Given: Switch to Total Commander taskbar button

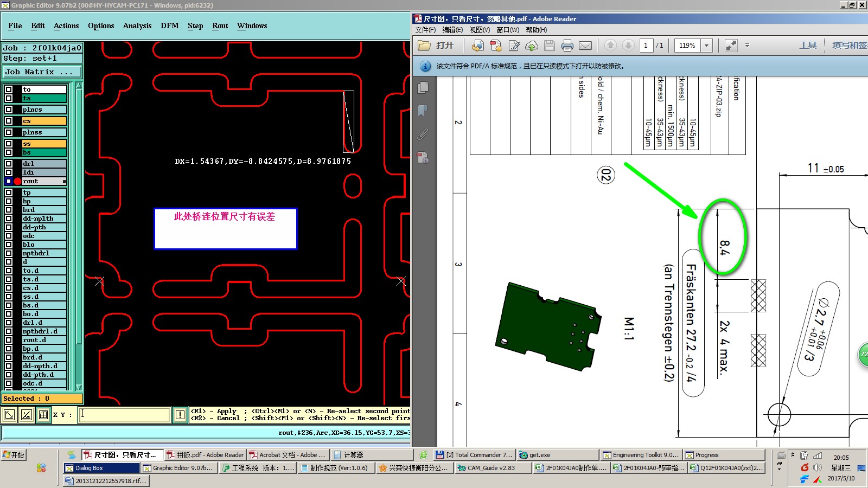Looking at the screenshot, I should [x=474, y=455].
